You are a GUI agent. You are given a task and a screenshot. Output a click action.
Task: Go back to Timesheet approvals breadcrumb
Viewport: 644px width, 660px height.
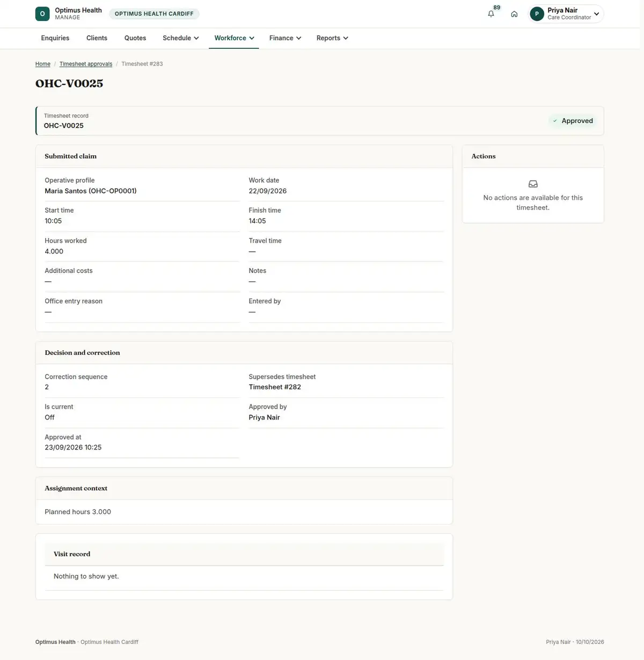(x=86, y=64)
